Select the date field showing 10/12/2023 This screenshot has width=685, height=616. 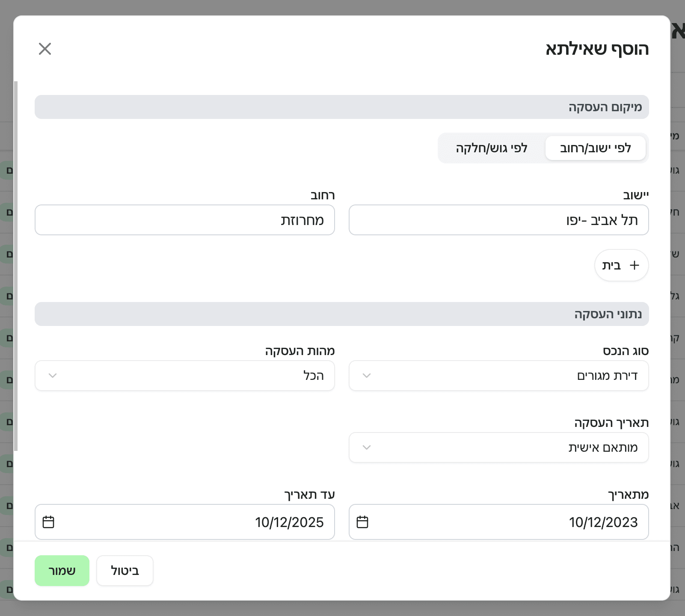click(x=498, y=521)
